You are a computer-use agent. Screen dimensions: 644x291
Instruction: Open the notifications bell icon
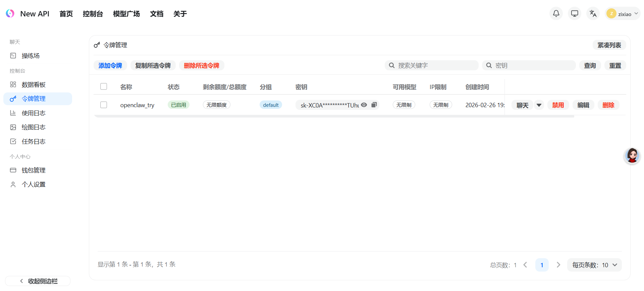pos(556,14)
